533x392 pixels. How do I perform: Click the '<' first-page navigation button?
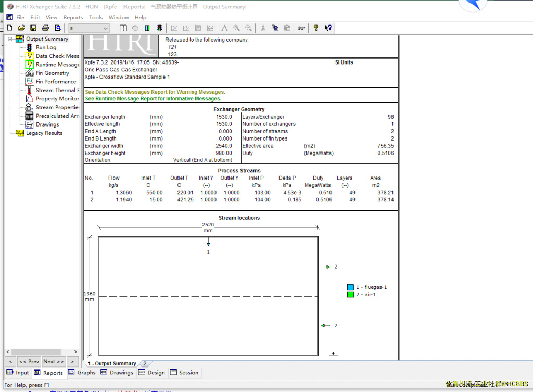pyautogui.click(x=10, y=361)
